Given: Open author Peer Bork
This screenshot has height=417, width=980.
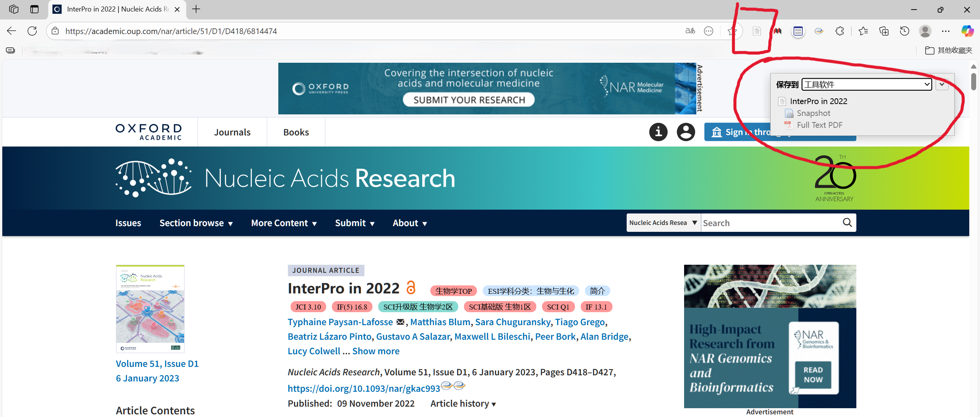Looking at the screenshot, I should pyautogui.click(x=555, y=337).
